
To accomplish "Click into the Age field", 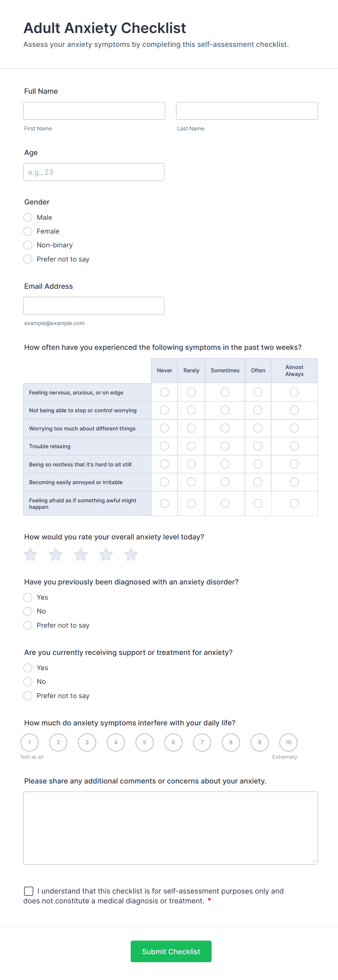I will pyautogui.click(x=94, y=172).
